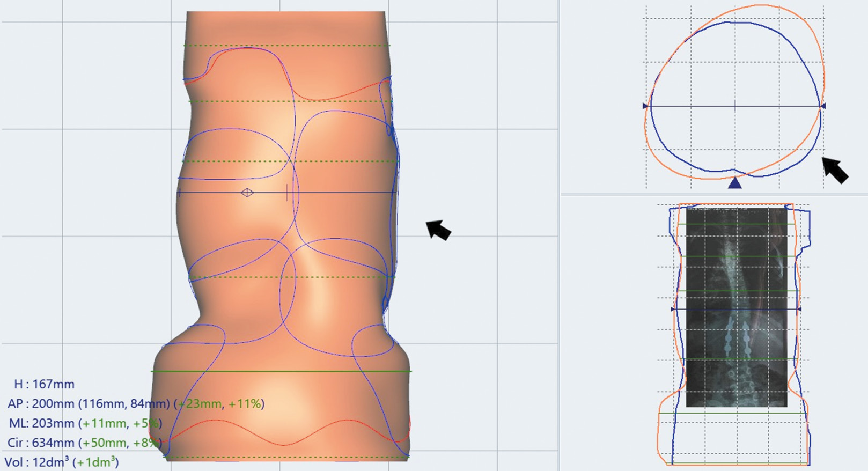Click the H: 167mm height readout
868x471 pixels.
tap(44, 384)
